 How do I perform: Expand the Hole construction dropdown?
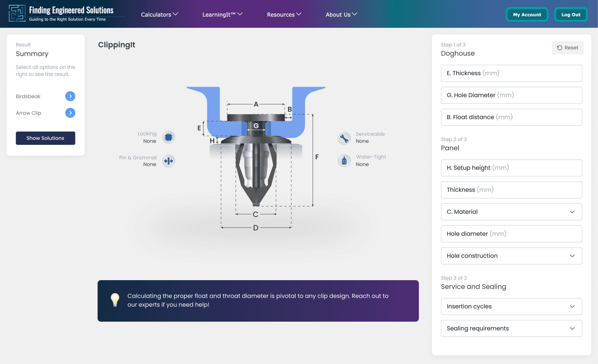point(511,256)
